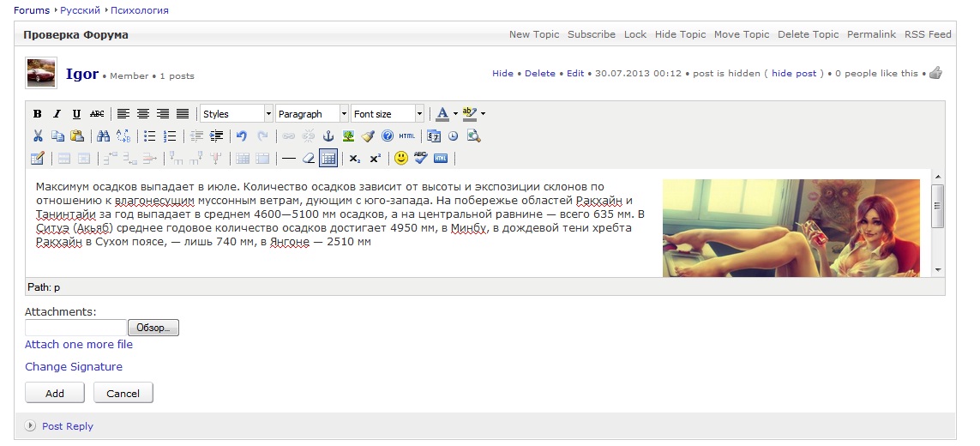Select Hide Topic
The height and width of the screenshot is (446, 980).
(x=680, y=34)
